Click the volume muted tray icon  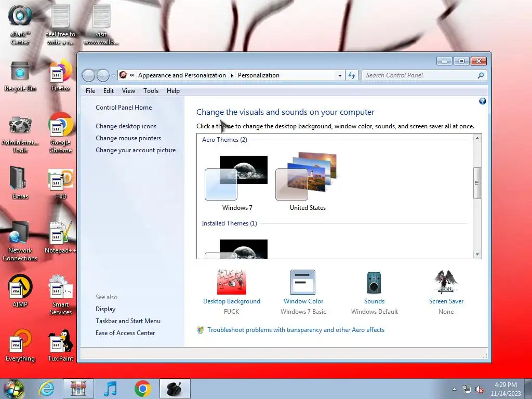480,390
